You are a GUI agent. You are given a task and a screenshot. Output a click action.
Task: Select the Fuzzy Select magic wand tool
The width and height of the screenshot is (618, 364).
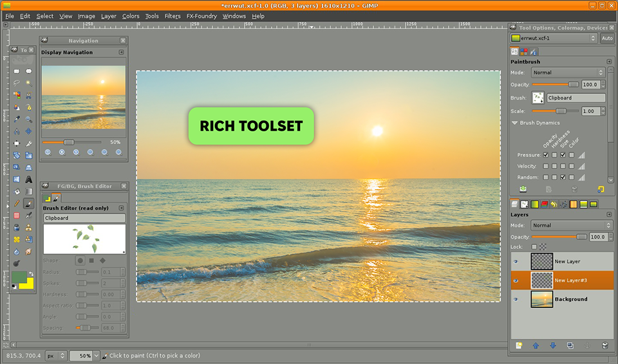[29, 83]
